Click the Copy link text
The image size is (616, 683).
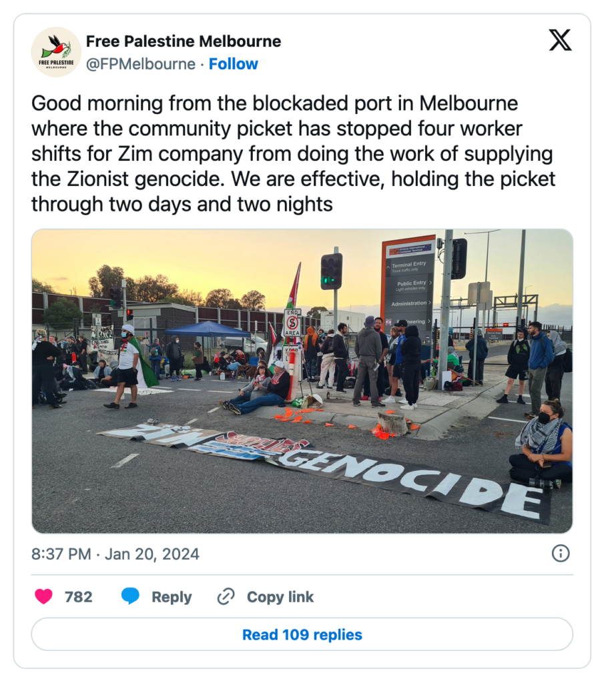pyautogui.click(x=280, y=597)
